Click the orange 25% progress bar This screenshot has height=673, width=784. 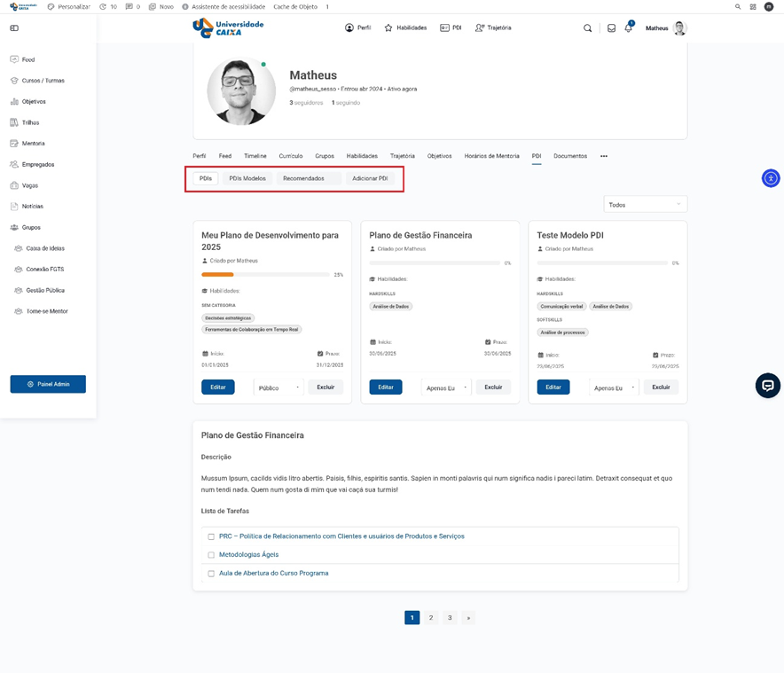218,275
